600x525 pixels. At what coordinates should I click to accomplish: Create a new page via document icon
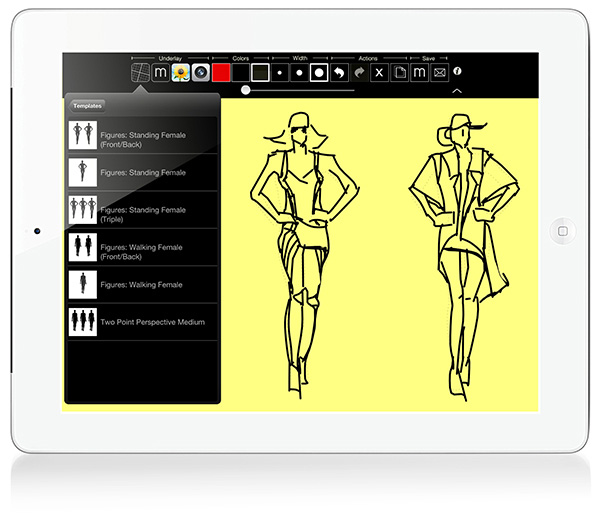399,73
